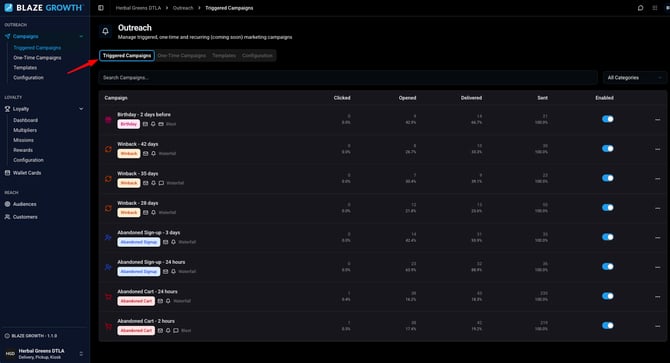
Task: Click push bell icon in Winback - 42 days row
Action: coord(153,154)
